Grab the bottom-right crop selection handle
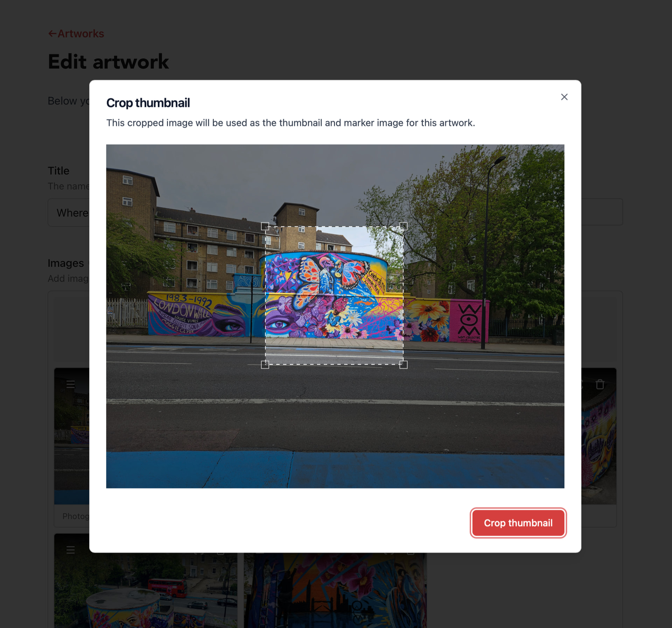The image size is (672, 628). [x=403, y=365]
